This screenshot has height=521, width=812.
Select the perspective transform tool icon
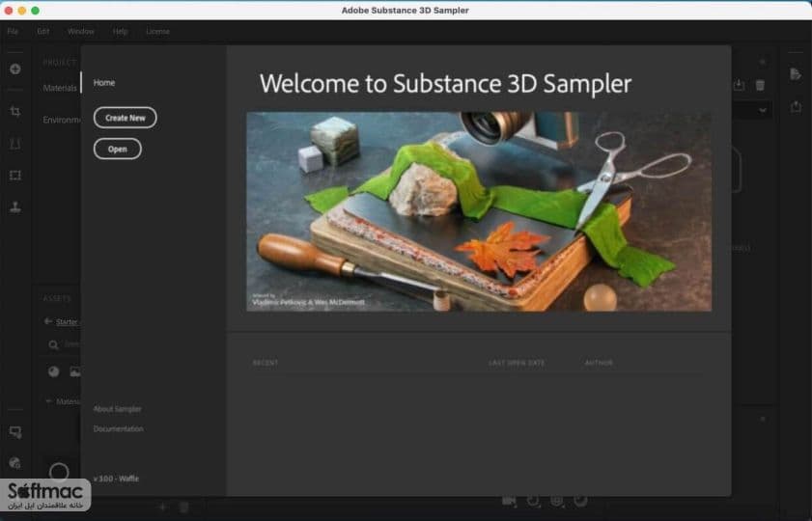15,144
